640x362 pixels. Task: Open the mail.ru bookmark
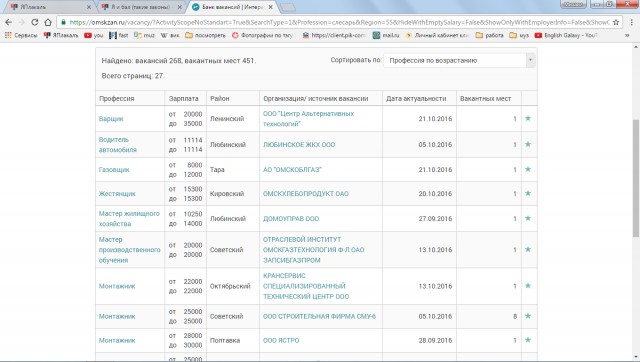click(386, 36)
